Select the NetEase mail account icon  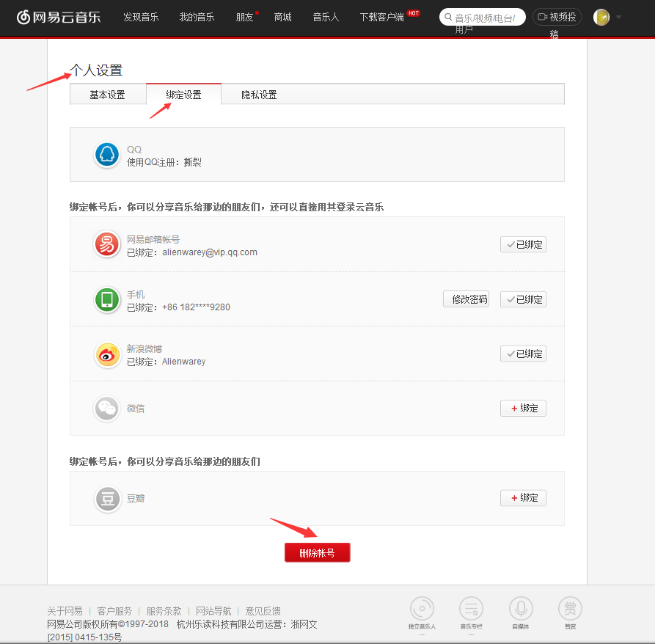(106, 244)
